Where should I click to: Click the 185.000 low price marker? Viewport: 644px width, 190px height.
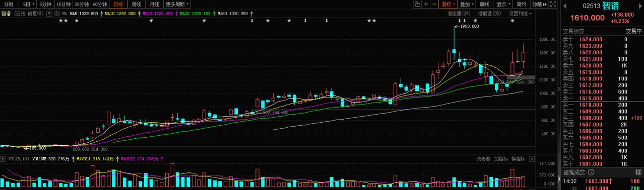[x=36, y=148]
